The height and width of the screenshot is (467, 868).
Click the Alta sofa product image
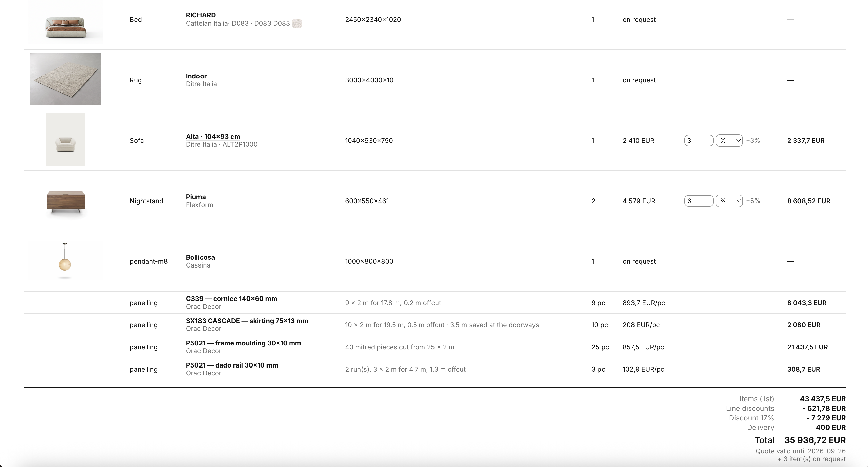coord(65,140)
